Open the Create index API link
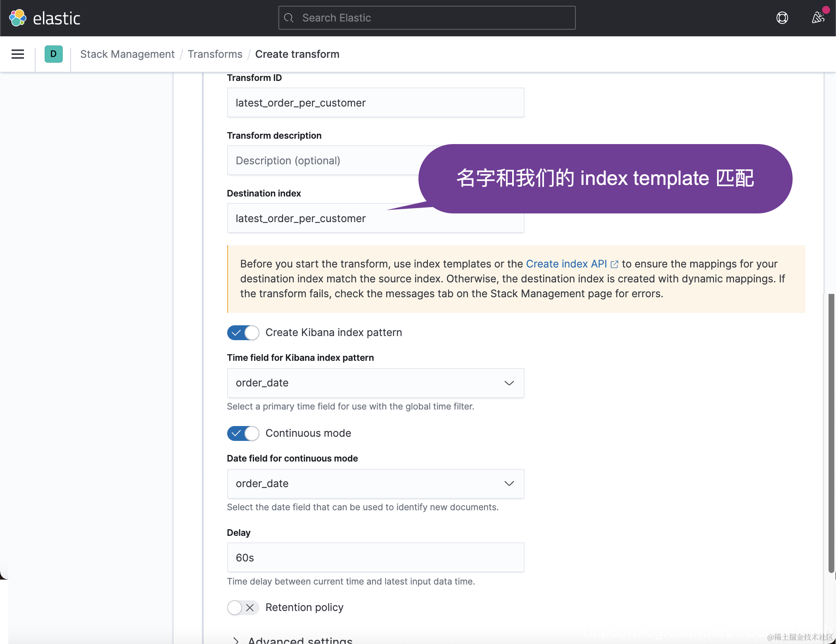 566,264
